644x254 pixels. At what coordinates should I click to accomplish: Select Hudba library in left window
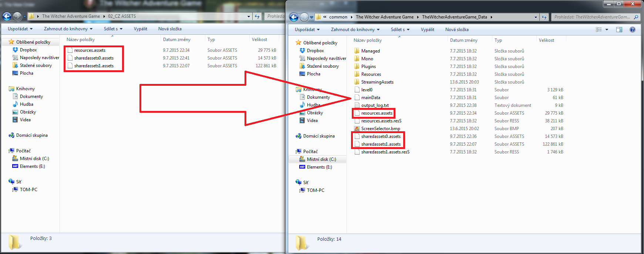point(26,104)
